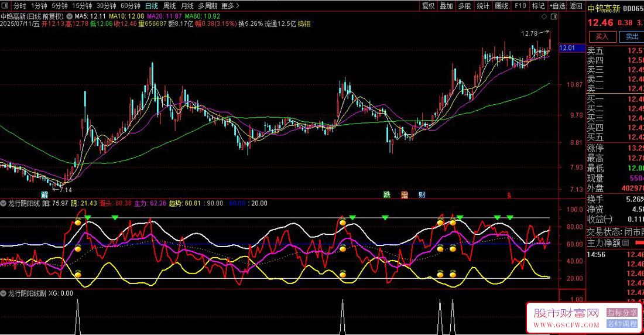Image resolution: width=644 pixels, height=335 pixels.
Task: Click the 阳: 75.97 indicator value
Action: pos(55,203)
